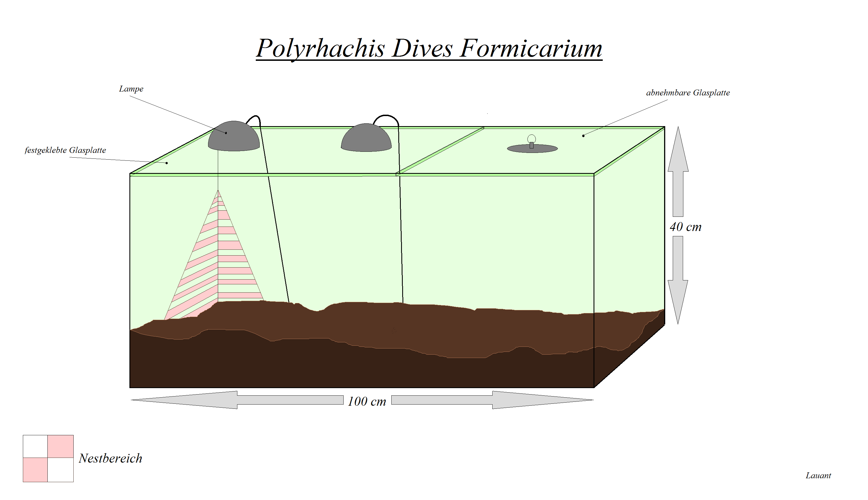Click the Nestbereich legend text
The height and width of the screenshot is (500, 868).
click(110, 458)
